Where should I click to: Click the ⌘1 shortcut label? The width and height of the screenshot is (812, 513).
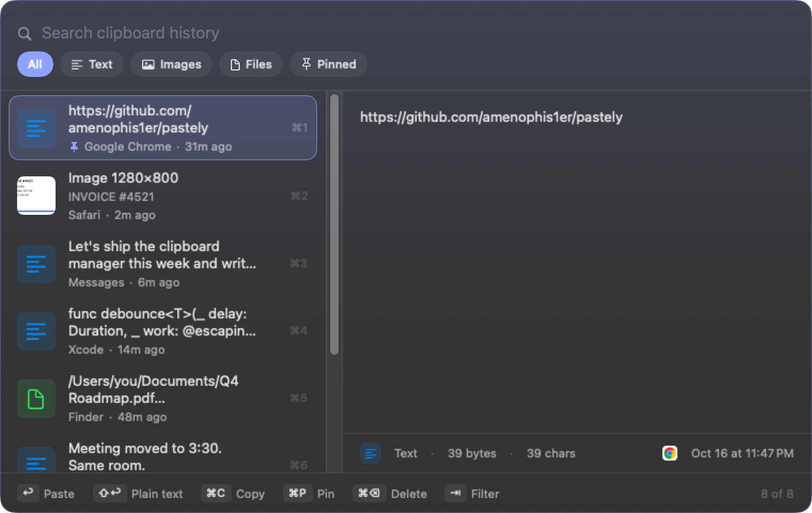click(x=300, y=128)
